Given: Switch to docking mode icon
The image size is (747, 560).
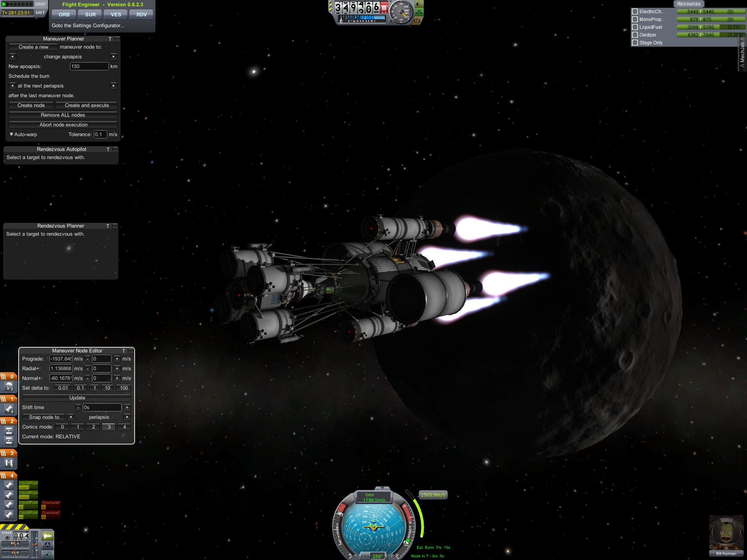Looking at the screenshot, I should click(x=47, y=545).
